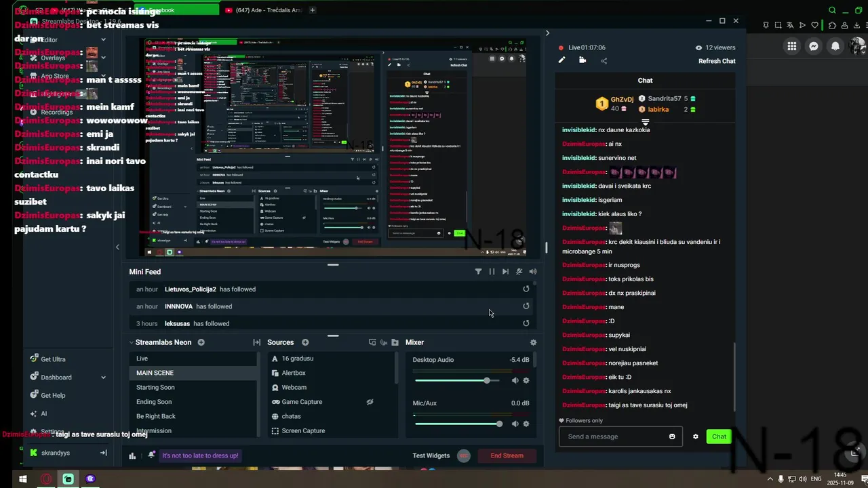This screenshot has width=868, height=488.
Task: Open the browser apps grid menu
Action: (791, 46)
